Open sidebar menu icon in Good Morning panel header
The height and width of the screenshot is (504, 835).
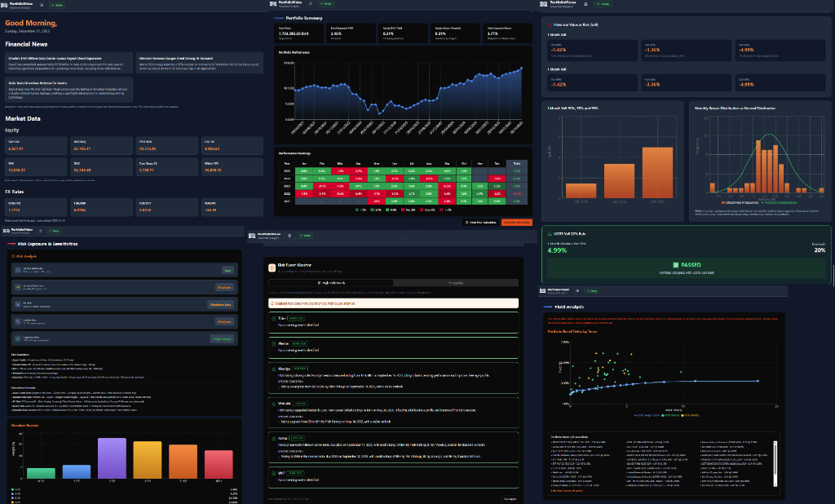[x=42, y=5]
